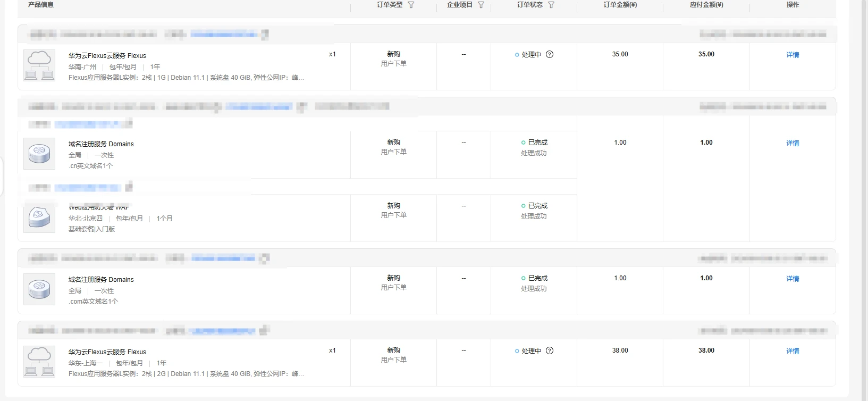Click the Flexus cloud icon for 华东-上海一 order

(39, 362)
